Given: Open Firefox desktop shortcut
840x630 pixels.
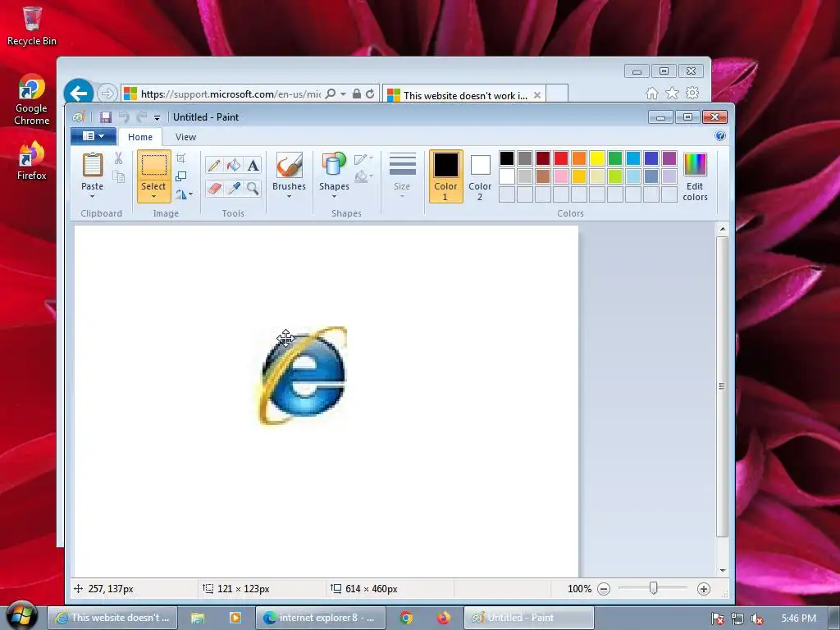Looking at the screenshot, I should tap(32, 161).
